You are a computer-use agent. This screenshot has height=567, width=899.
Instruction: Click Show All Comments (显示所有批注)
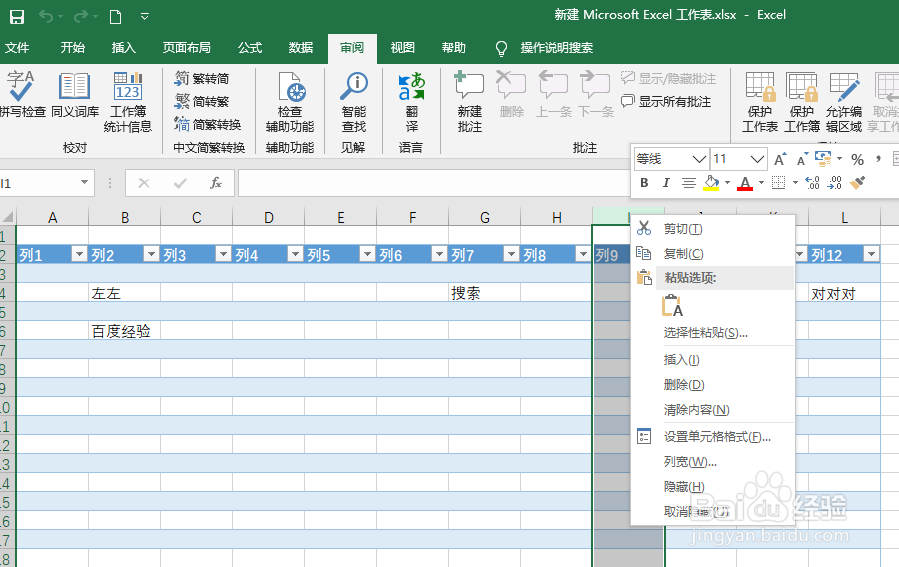coord(666,101)
